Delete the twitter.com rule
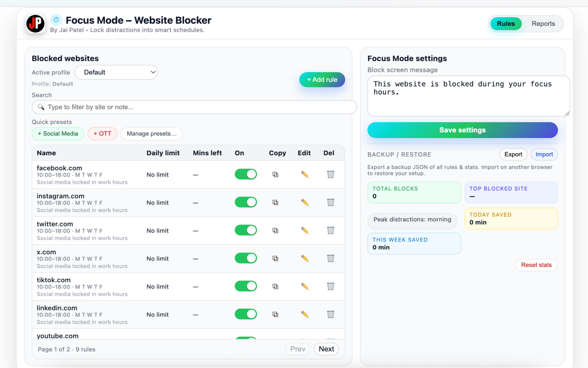The height and width of the screenshot is (368, 588). coord(330,231)
